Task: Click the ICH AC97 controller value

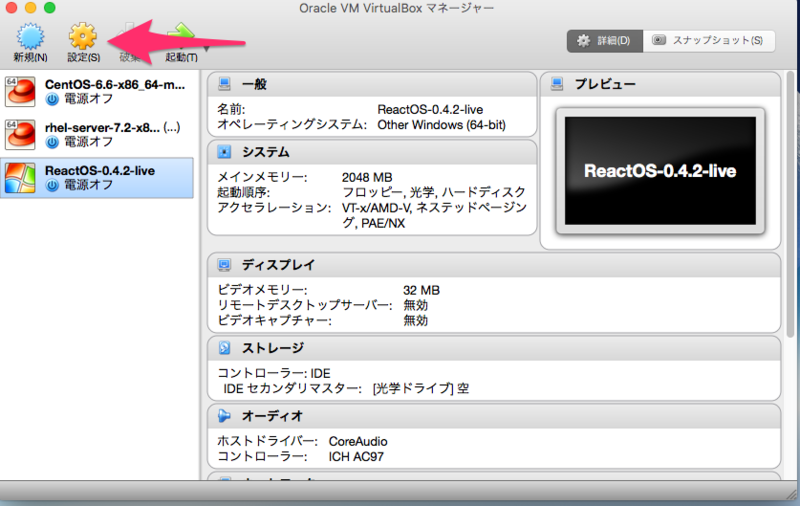Action: pos(356,457)
